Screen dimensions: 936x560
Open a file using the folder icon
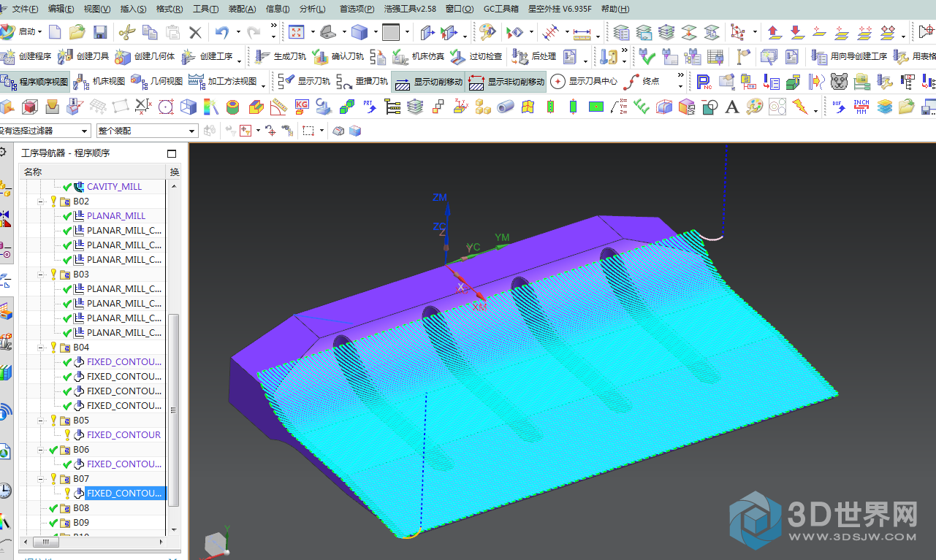pos(77,32)
